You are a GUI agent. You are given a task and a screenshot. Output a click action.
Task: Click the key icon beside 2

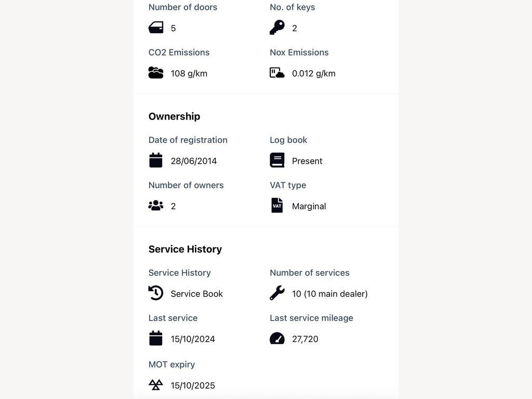coord(277,27)
